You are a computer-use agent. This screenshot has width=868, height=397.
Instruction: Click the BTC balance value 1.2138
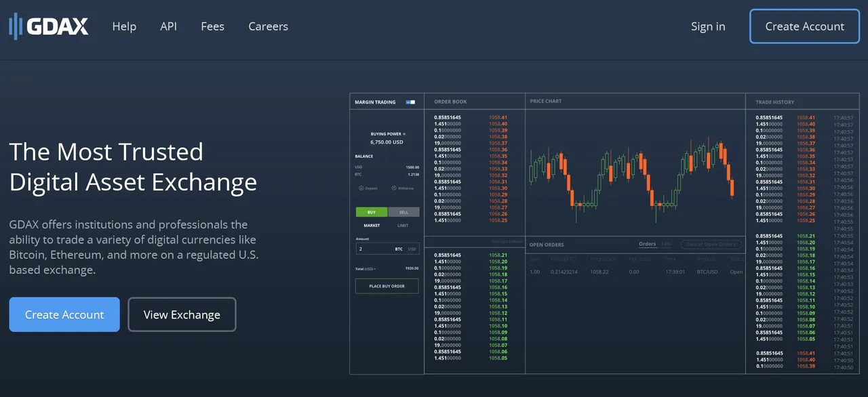pyautogui.click(x=413, y=174)
